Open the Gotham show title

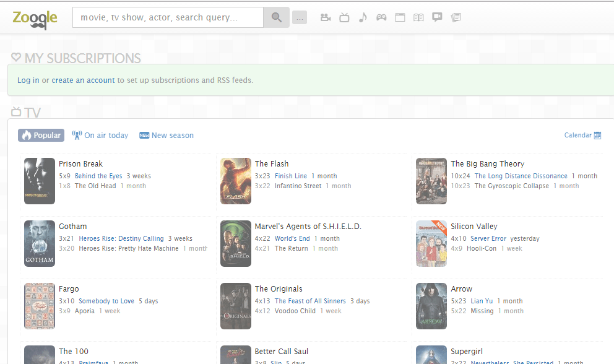point(73,227)
